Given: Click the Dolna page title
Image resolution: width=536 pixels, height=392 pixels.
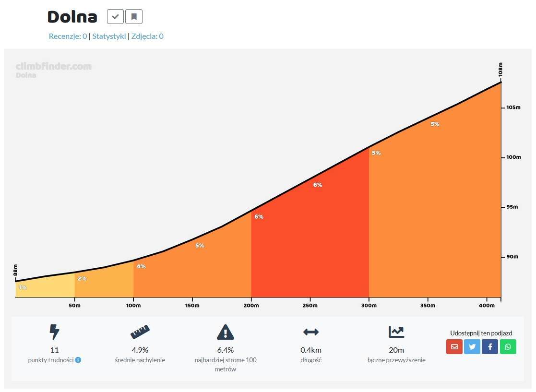Looking at the screenshot, I should click(x=72, y=17).
